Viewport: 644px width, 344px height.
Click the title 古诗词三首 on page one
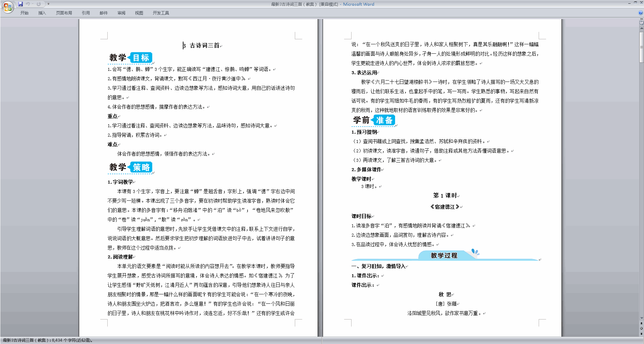(205, 46)
